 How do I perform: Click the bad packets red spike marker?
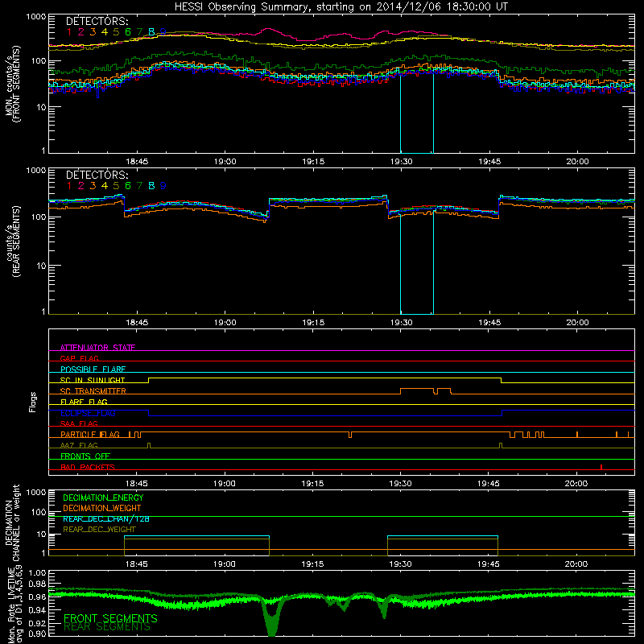tap(601, 467)
